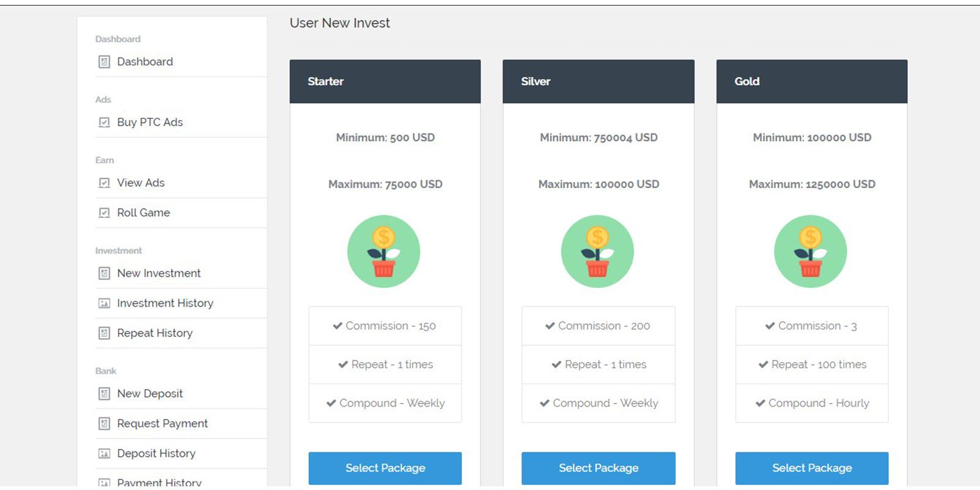980x490 pixels.
Task: Click the Silver package money plant icon
Action: (597, 251)
